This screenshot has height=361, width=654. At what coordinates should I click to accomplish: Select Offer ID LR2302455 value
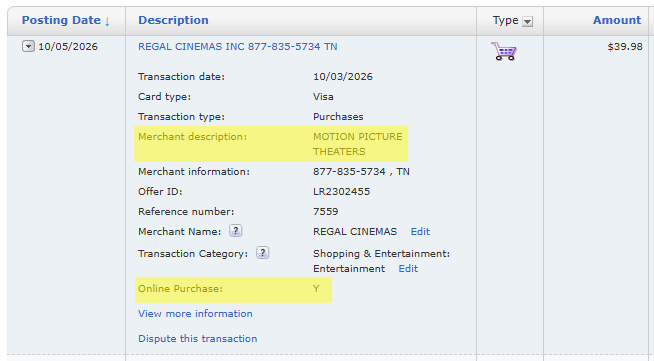click(342, 192)
